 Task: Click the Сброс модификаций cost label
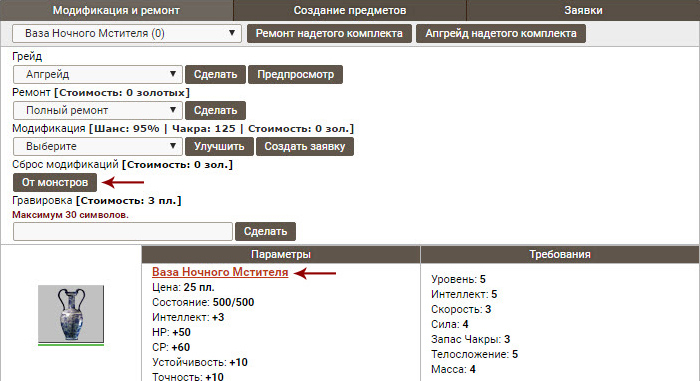point(123,164)
